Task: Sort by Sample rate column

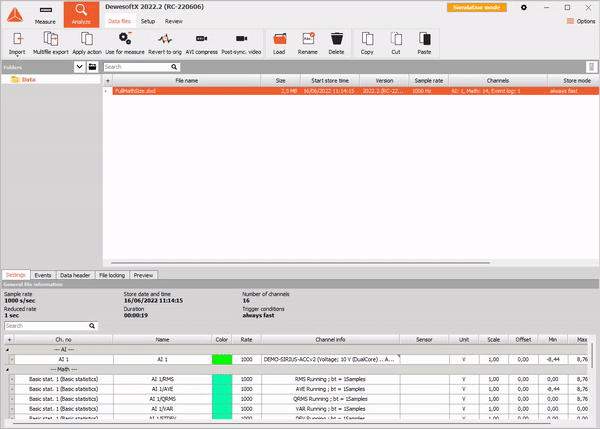Action: [429, 81]
